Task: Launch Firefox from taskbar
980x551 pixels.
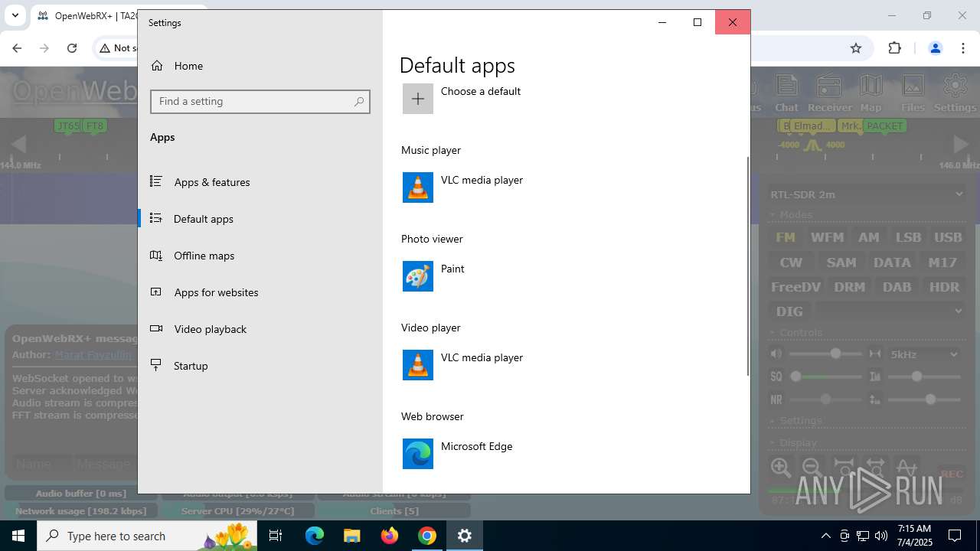Action: pos(390,536)
